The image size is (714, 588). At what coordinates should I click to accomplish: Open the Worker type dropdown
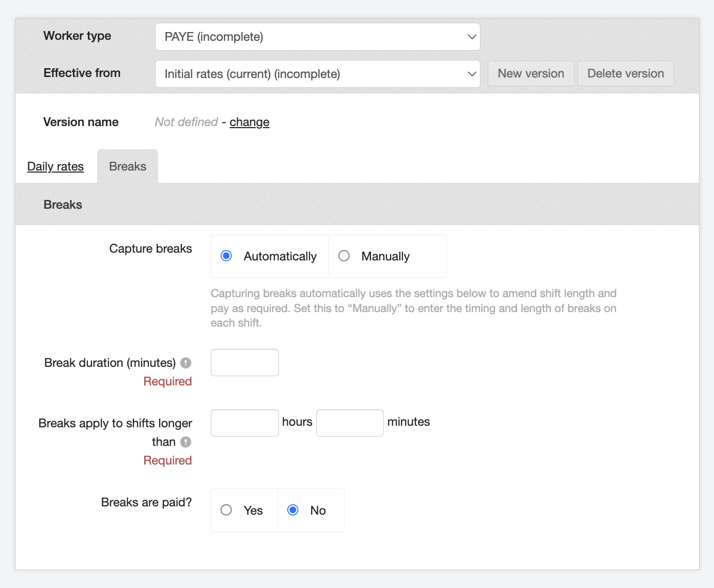click(317, 37)
